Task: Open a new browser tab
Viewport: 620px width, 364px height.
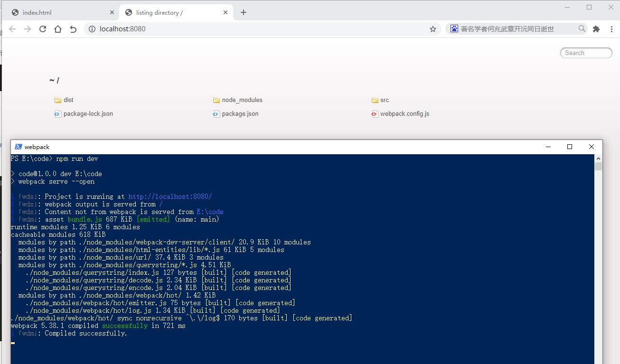Action: 244,12
